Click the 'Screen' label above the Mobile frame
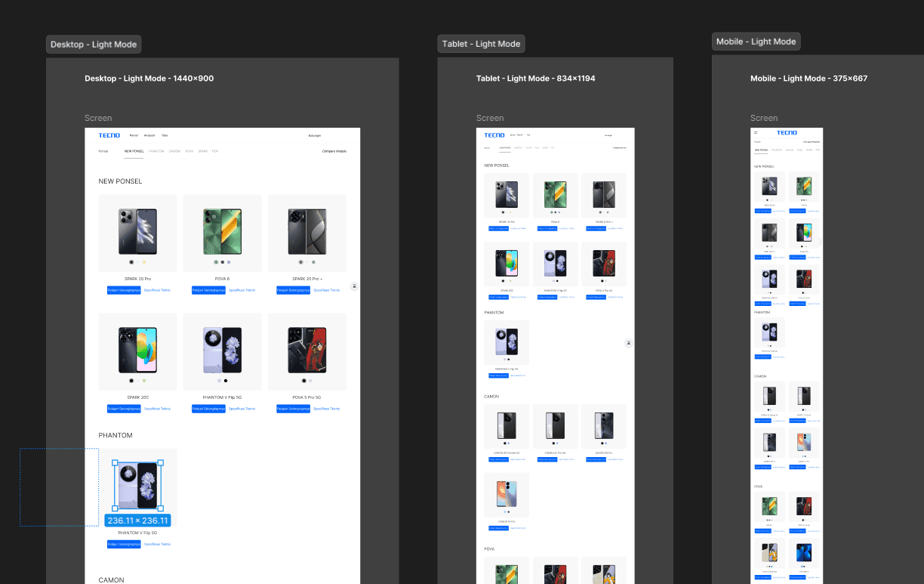The height and width of the screenshot is (584, 924). (764, 118)
